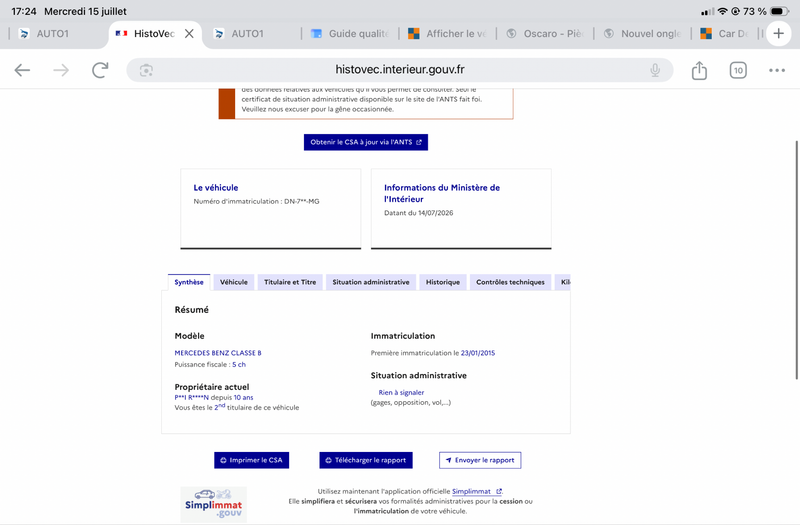Screen dimensions: 800x525
Task: Click the Datant du 14/07/2026 text
Action: tap(418, 213)
